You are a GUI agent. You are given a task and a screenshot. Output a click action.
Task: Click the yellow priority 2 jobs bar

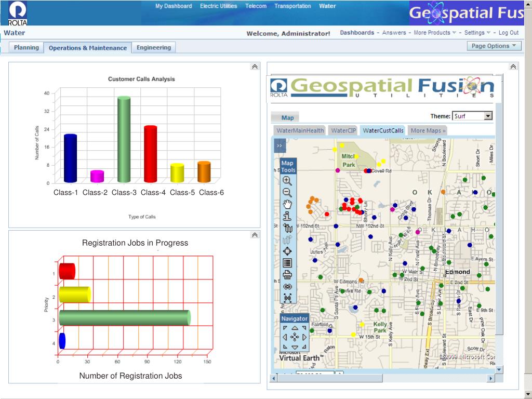(x=75, y=295)
